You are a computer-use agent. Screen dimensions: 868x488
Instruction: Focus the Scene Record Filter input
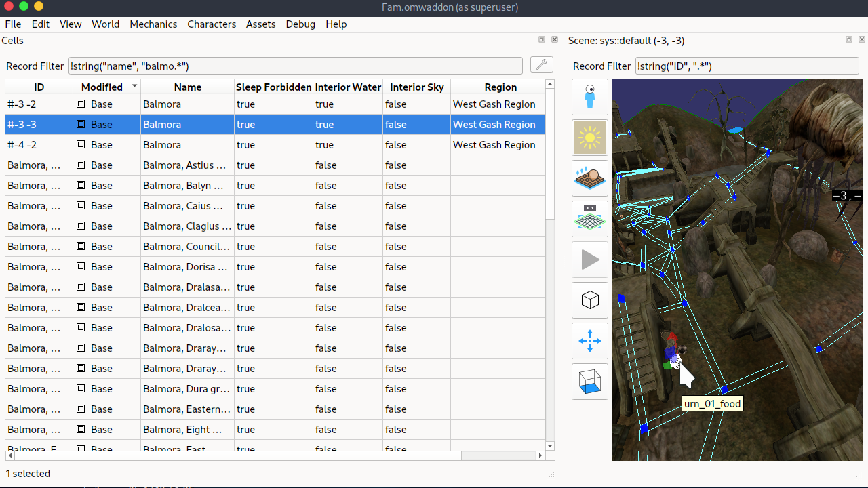pos(747,66)
